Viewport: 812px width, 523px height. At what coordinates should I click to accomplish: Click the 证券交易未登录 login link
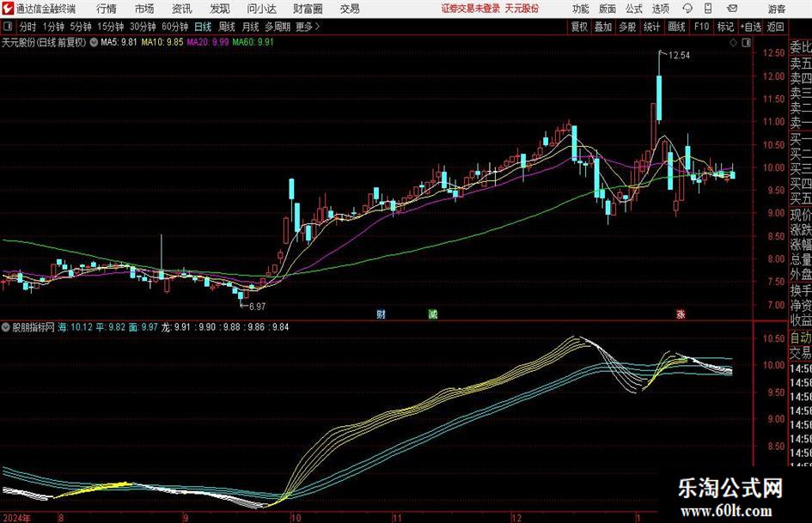pos(471,9)
